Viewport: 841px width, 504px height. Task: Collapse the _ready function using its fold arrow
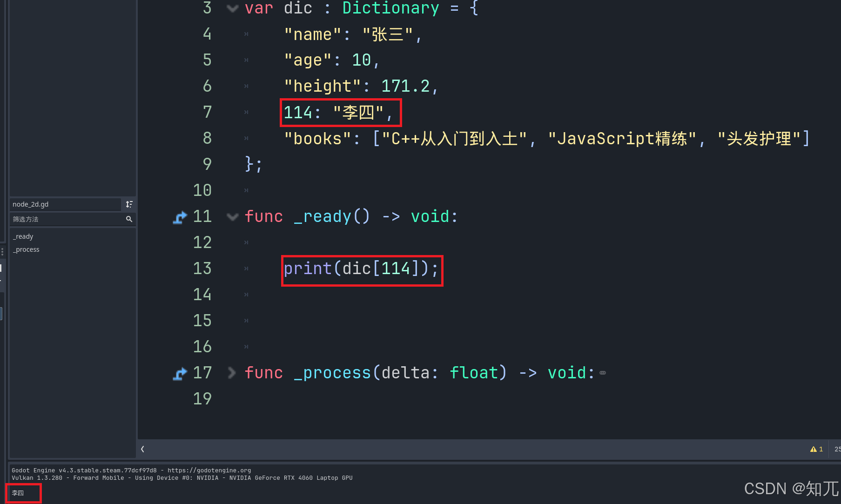[x=232, y=216]
